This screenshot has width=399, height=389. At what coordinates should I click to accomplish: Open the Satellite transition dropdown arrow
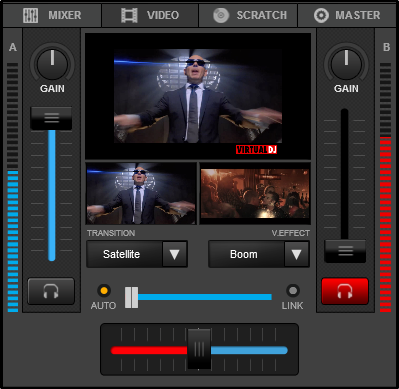pos(175,254)
